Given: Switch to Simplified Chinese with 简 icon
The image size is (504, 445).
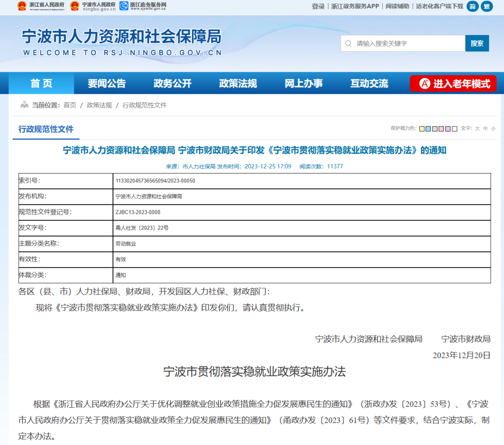Looking at the screenshot, I should point(473,7).
